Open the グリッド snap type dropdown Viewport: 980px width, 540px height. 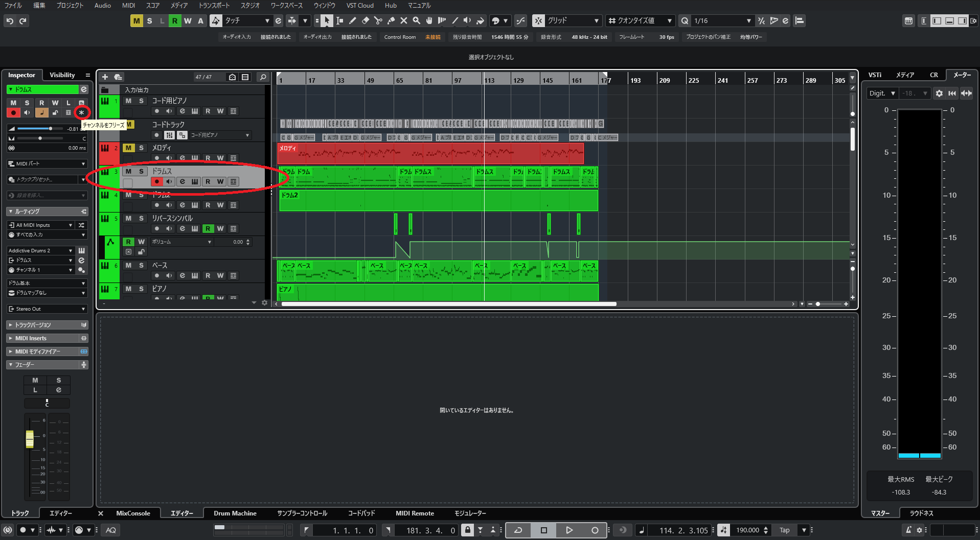pos(573,21)
